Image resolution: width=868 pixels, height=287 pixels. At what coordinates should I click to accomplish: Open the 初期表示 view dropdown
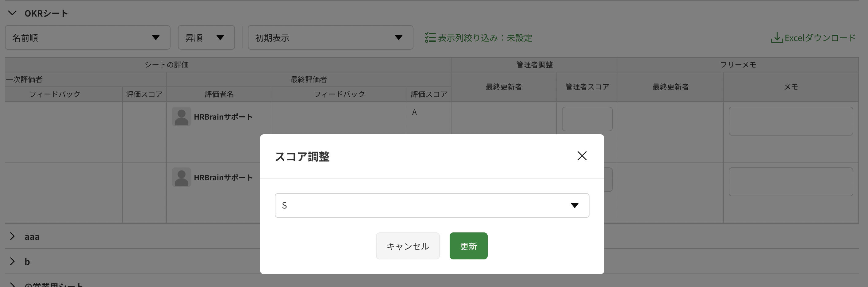330,38
